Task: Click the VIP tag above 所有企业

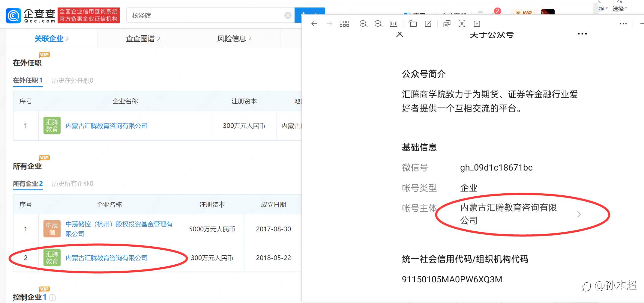Action: (x=44, y=158)
